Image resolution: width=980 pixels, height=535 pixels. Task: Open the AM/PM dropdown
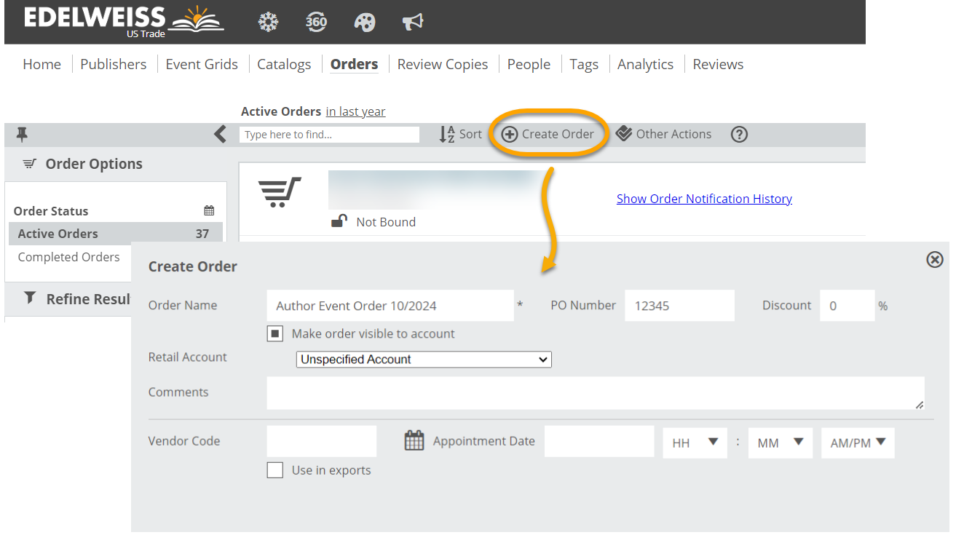858,443
